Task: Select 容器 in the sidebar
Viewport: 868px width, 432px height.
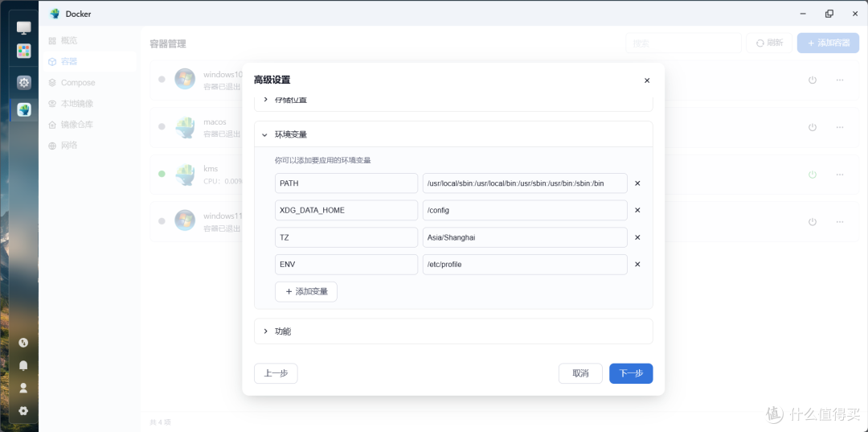Action: (x=89, y=61)
